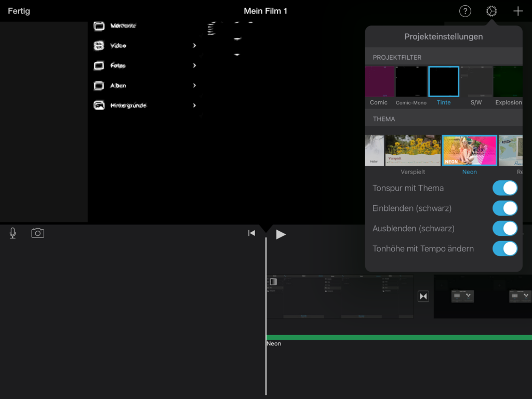This screenshot has width=532, height=399.
Task: Switch off Tonhöhe mit Tempo ändern
Action: (504, 249)
